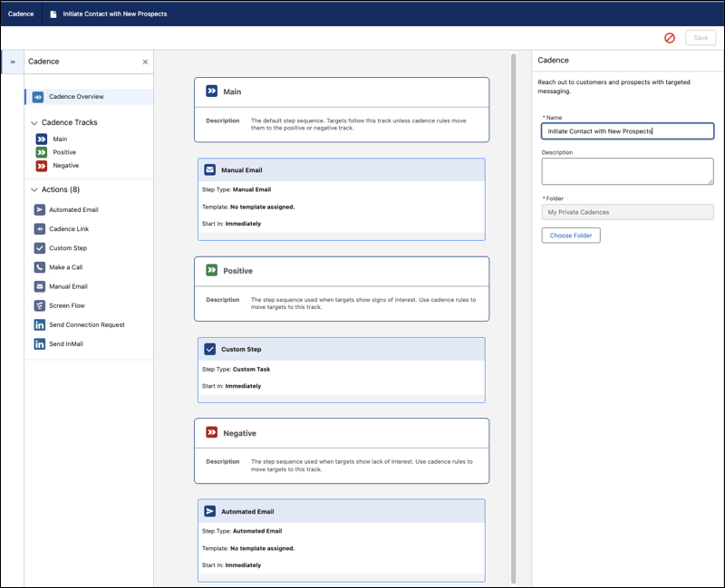Screen dimensions: 725x588
Task: Select the Automated Email action icon
Action: 40,210
